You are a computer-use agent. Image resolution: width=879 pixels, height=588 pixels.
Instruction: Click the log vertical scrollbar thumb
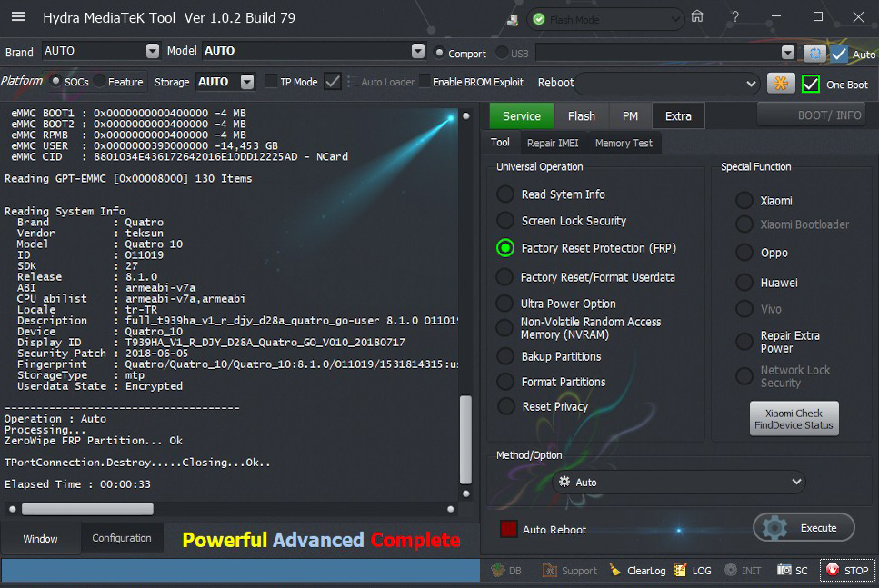tap(465, 439)
